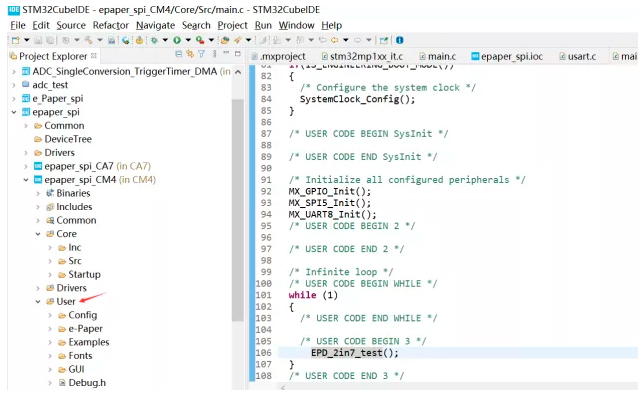This screenshot has height=395, width=642.
Task: Open the File menu
Action: coord(18,25)
